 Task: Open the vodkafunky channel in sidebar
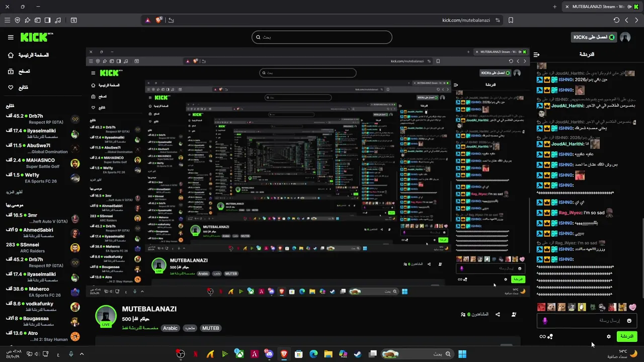point(43,307)
